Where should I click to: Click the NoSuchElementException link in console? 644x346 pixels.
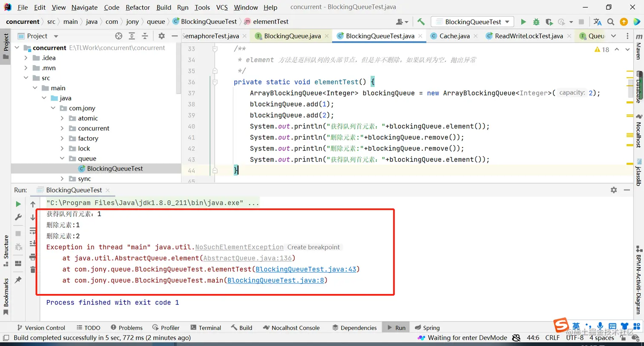pyautogui.click(x=239, y=247)
